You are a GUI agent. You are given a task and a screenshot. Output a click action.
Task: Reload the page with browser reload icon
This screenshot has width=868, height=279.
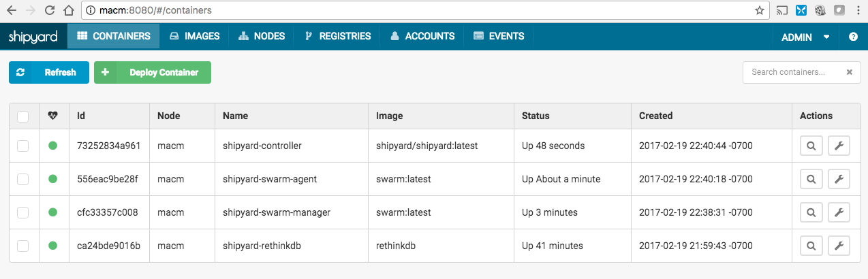pos(49,10)
